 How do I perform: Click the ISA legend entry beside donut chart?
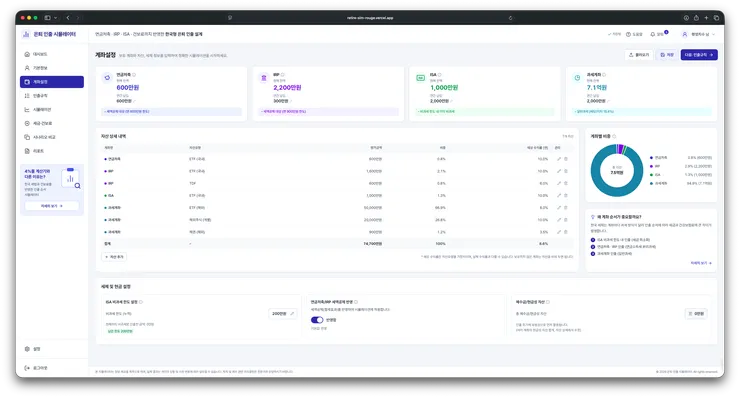click(681, 175)
